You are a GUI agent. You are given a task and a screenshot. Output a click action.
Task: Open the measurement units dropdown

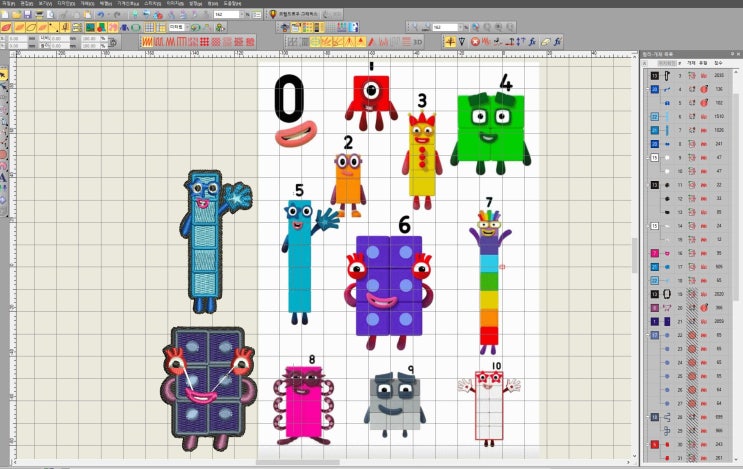point(187,27)
